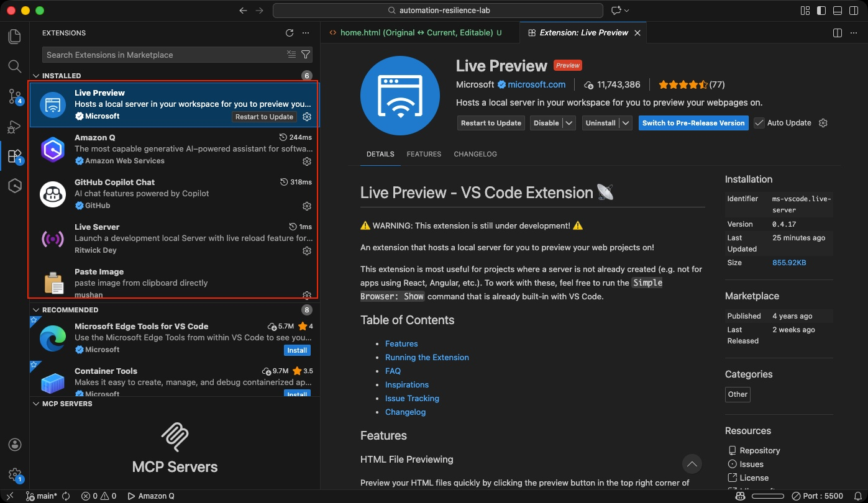Screen dimensions: 868x503
Task: Open the Source Control view icon
Action: click(15, 96)
